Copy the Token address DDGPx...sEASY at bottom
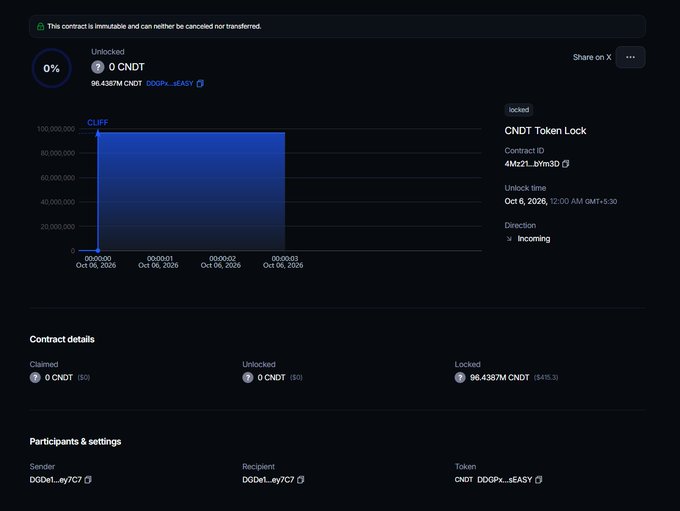The image size is (680, 511). 539,480
